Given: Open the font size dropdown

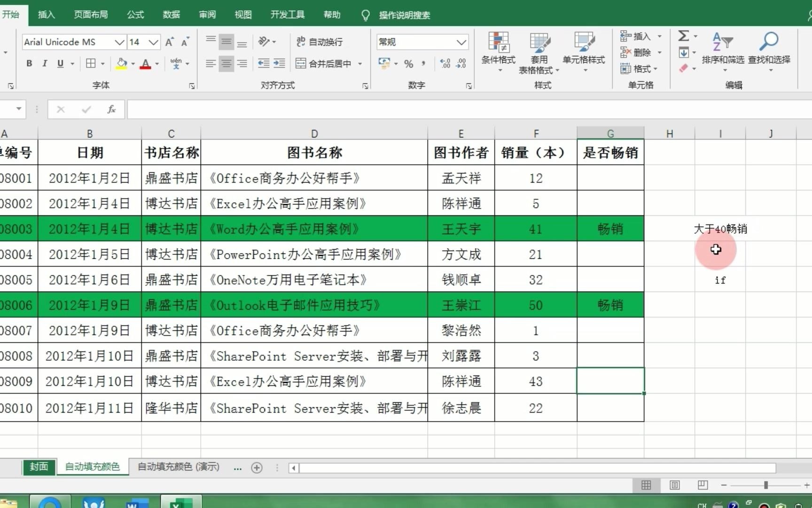Looking at the screenshot, I should 153,42.
